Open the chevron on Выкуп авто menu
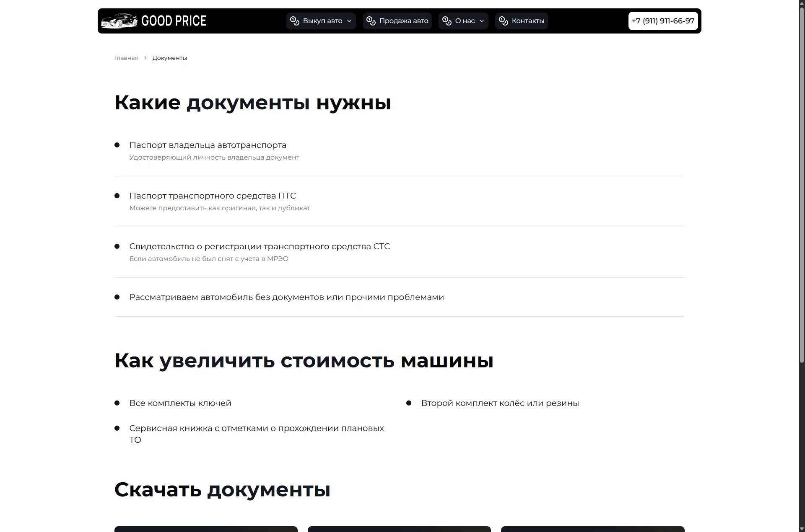The height and width of the screenshot is (532, 805). point(349,21)
